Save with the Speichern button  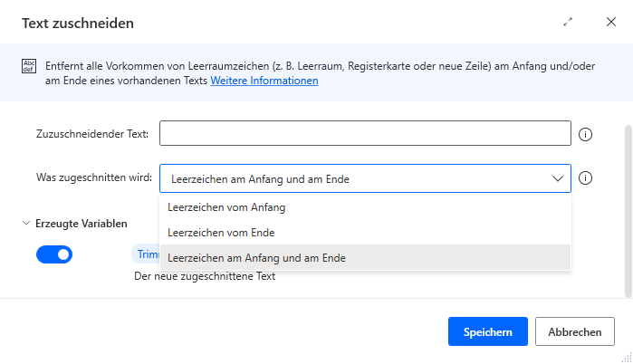[488, 331]
